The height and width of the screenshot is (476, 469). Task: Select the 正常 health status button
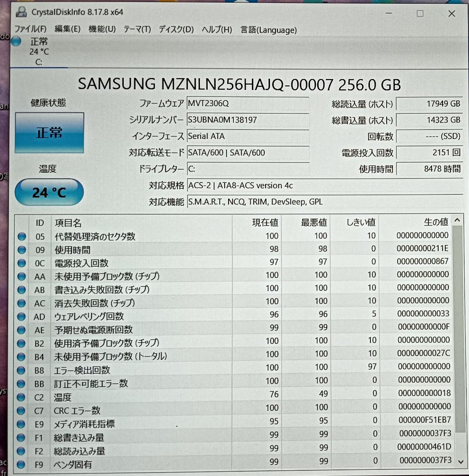49,132
